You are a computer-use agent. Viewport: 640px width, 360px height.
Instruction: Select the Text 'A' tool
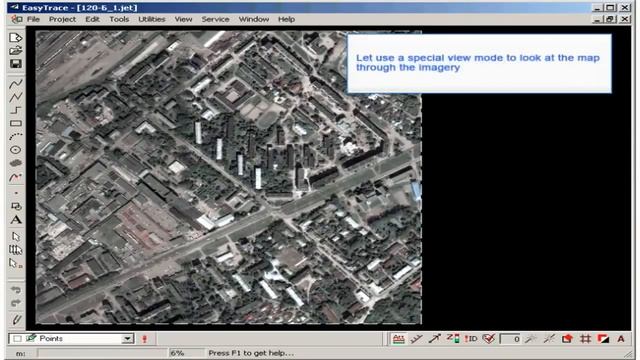point(16,220)
